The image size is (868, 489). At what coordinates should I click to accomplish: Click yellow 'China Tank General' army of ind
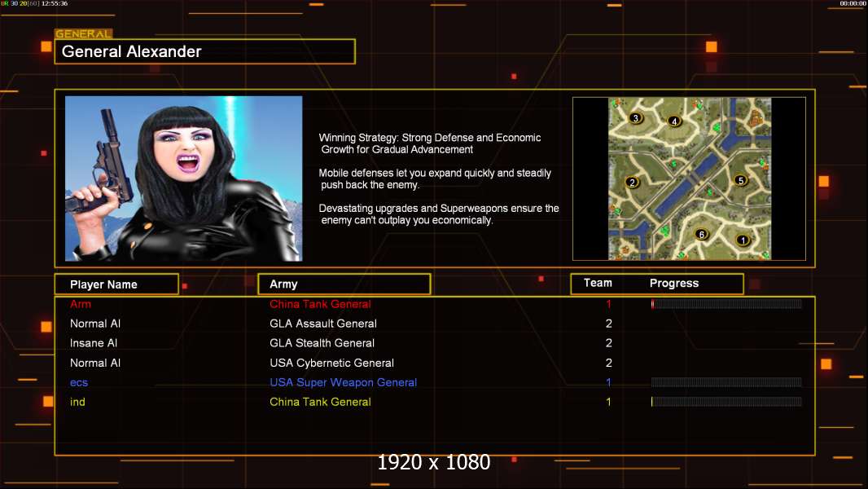coord(320,402)
